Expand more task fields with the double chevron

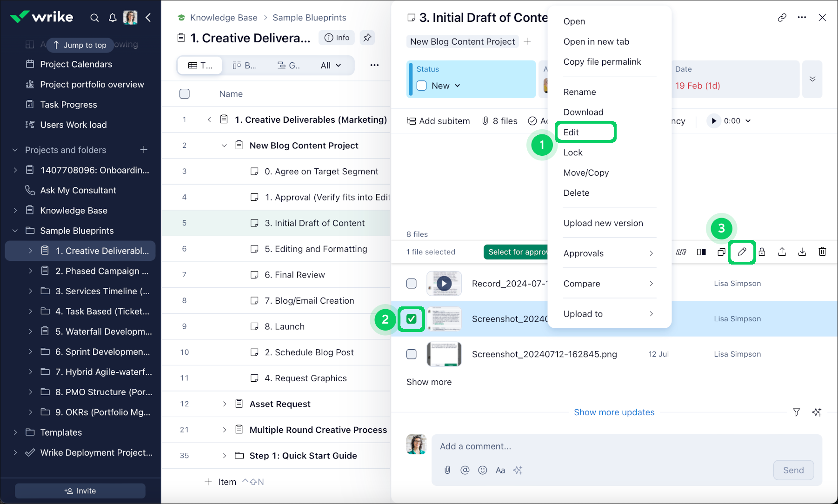pos(812,79)
